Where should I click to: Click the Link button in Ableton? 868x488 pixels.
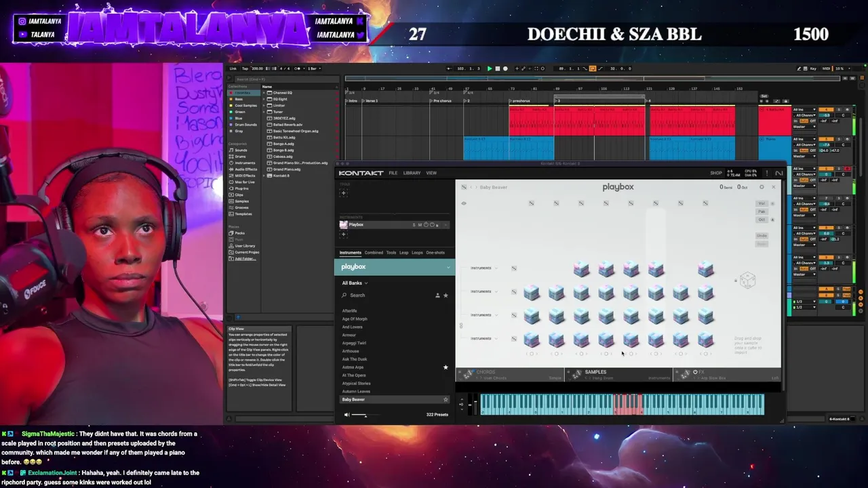(233, 68)
